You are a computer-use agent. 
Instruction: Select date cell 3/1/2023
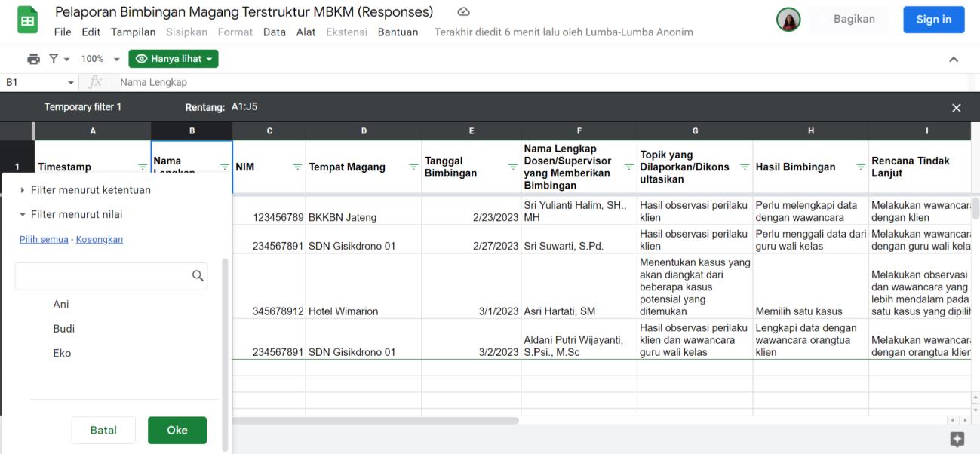[x=472, y=287]
